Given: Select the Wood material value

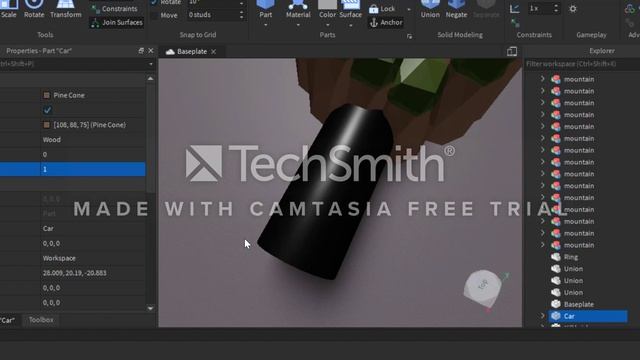Looking at the screenshot, I should [52, 140].
